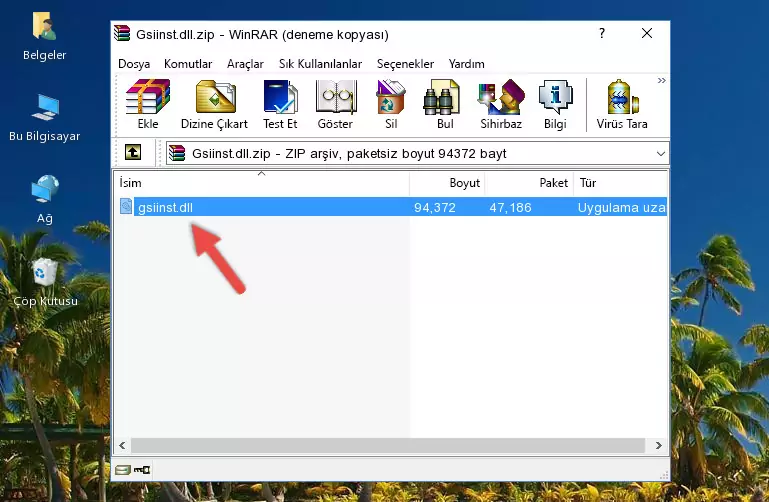Click the scroll right arrow
Image resolution: width=769 pixels, height=502 pixels.
[659, 445]
